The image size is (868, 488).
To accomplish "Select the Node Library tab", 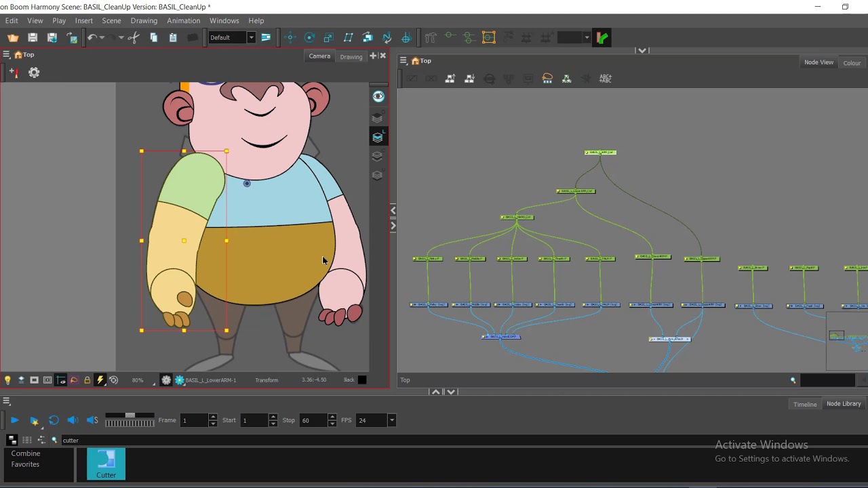I will pos(844,404).
